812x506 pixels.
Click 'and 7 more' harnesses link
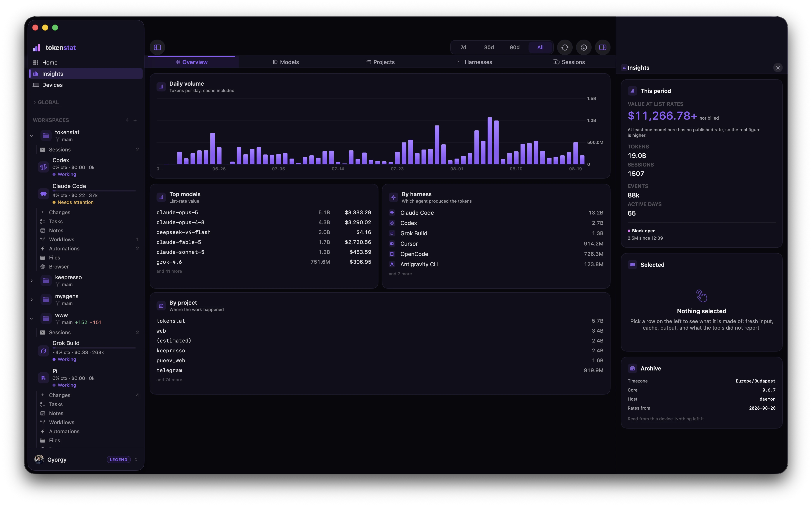(400, 274)
